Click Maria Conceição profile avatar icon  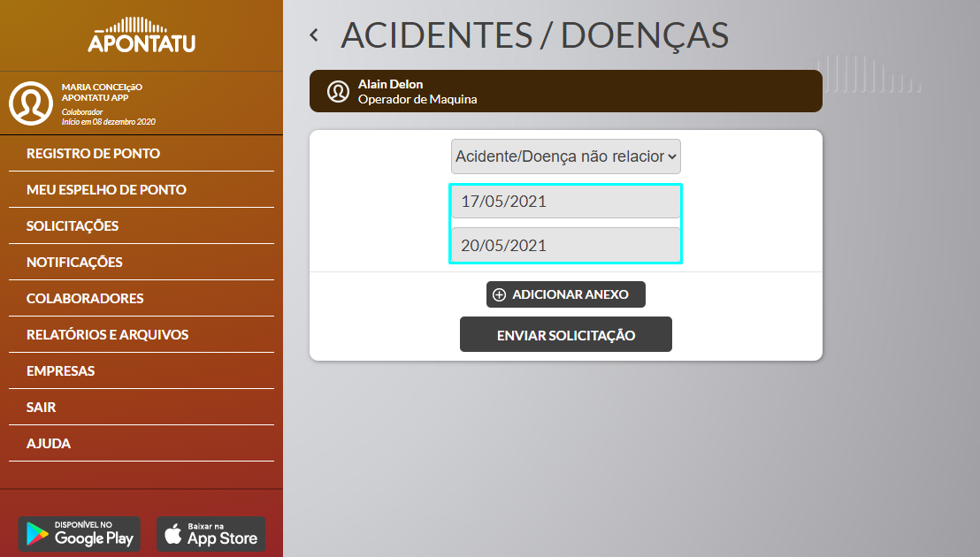pyautogui.click(x=31, y=103)
